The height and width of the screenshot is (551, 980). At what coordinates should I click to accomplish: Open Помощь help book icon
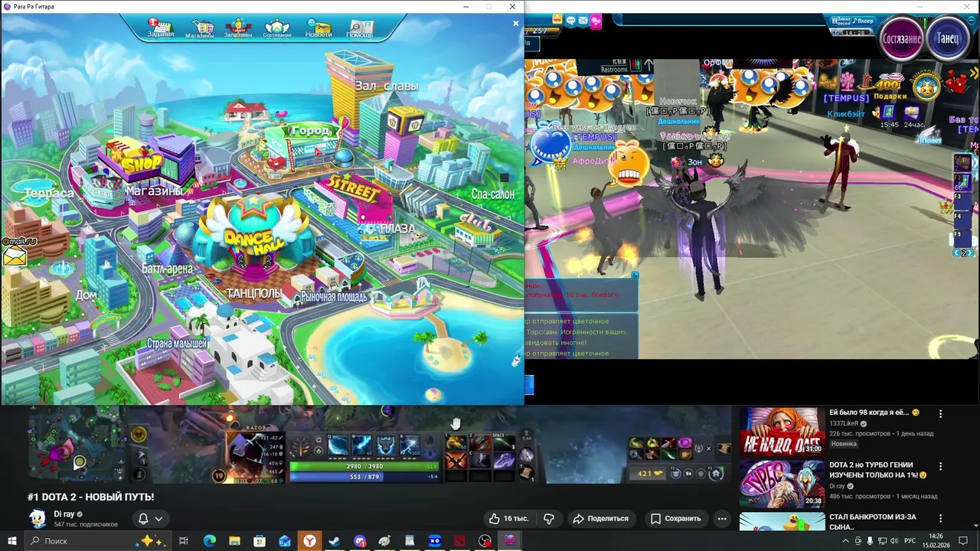[x=360, y=29]
